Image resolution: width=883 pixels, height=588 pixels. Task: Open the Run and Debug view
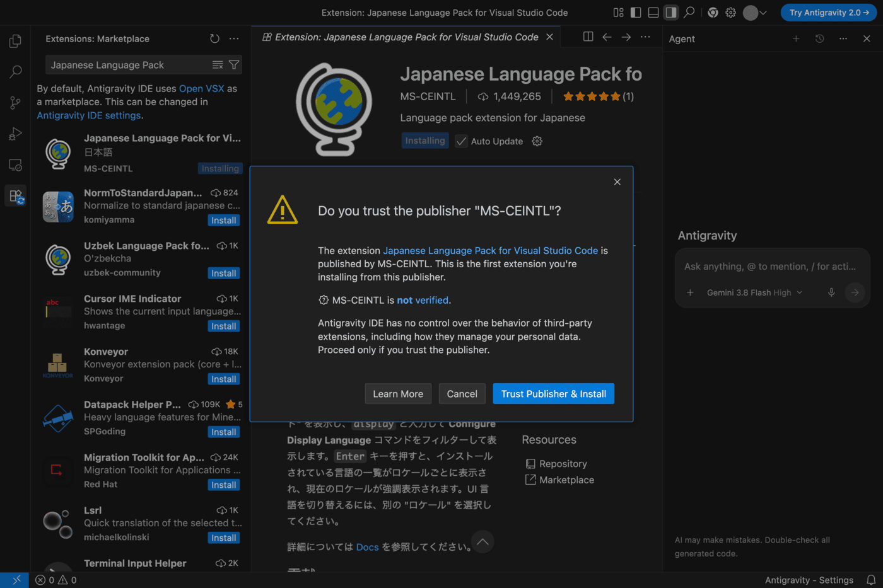[x=15, y=134]
